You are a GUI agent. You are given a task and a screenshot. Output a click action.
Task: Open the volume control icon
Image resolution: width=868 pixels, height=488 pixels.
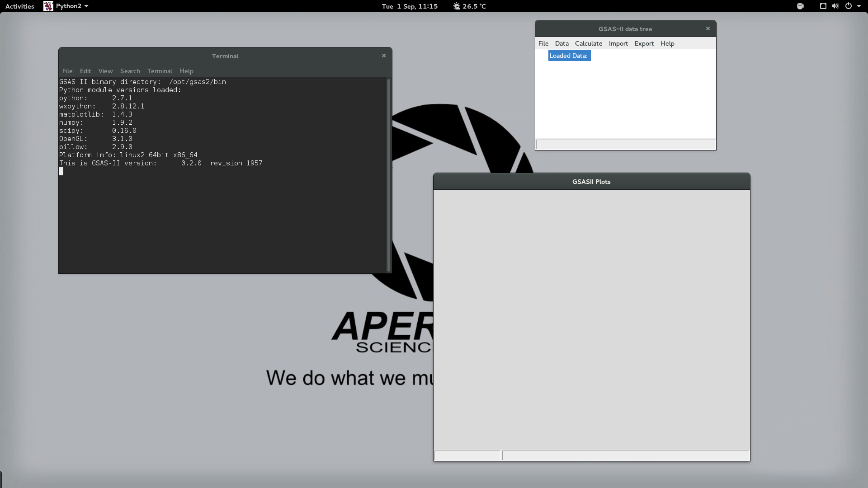point(835,6)
